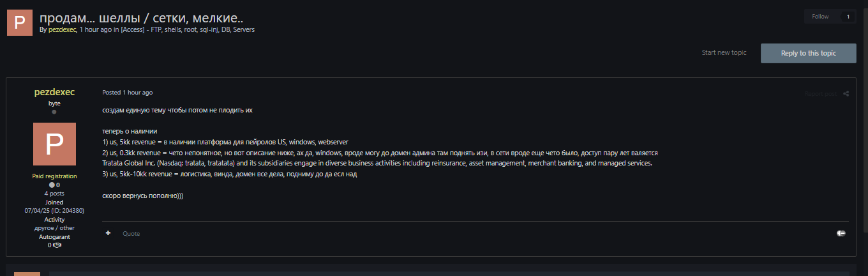The width and height of the screenshot is (868, 276).
Task: Click the handshake Autogarant icon
Action: tap(57, 245)
